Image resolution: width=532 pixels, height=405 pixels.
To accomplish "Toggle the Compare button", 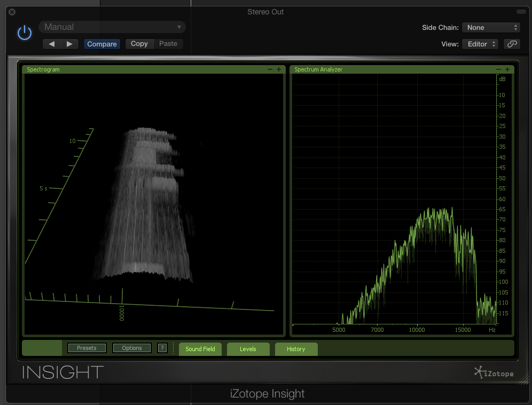I will click(x=102, y=44).
